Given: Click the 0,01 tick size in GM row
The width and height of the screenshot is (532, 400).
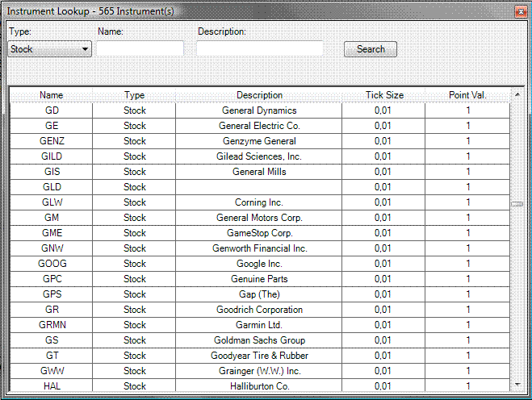Looking at the screenshot, I should 383,218.
